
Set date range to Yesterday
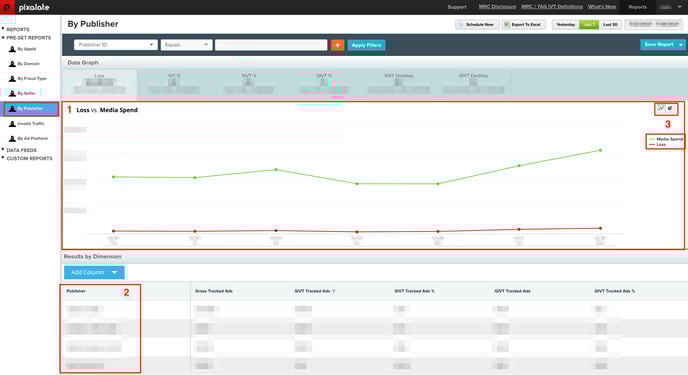[x=566, y=25]
